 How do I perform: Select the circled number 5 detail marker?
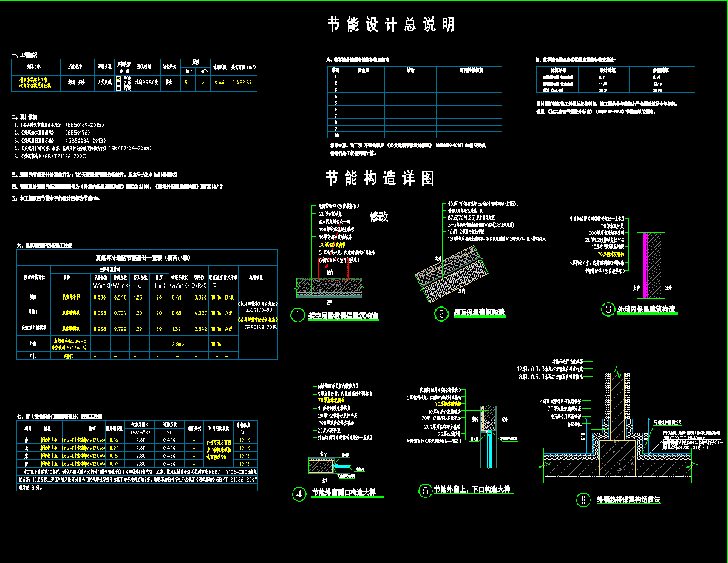(x=425, y=491)
